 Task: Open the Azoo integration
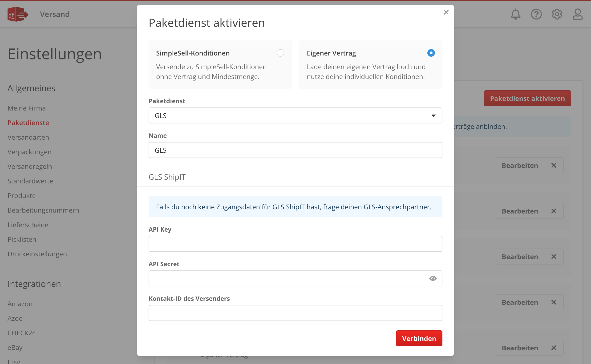pos(15,318)
